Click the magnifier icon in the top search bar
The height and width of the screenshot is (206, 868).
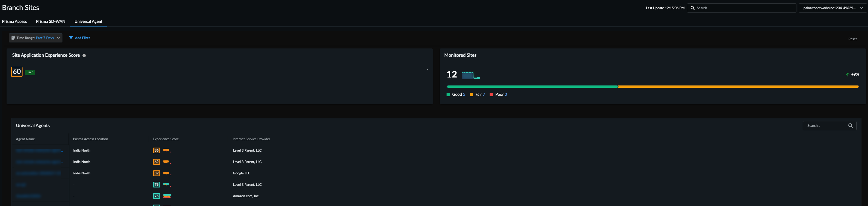click(692, 8)
